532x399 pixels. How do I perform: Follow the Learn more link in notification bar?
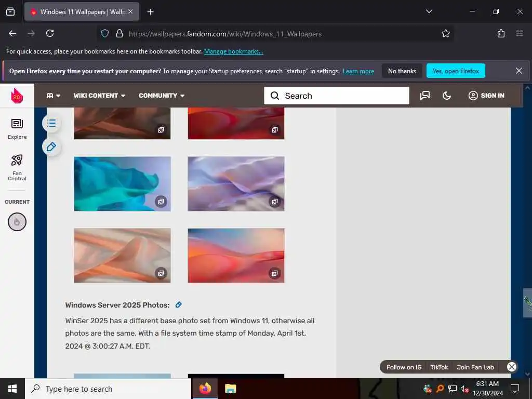[358, 71]
